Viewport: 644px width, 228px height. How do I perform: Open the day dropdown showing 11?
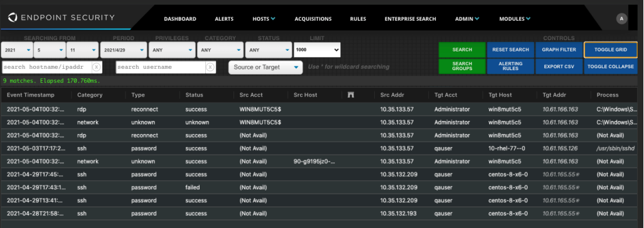[82, 50]
